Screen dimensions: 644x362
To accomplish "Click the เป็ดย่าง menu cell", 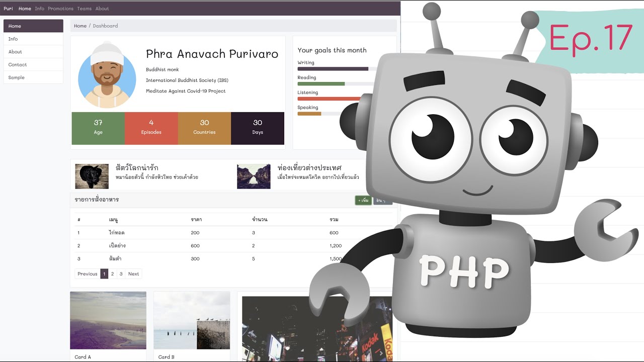I will (x=117, y=246).
